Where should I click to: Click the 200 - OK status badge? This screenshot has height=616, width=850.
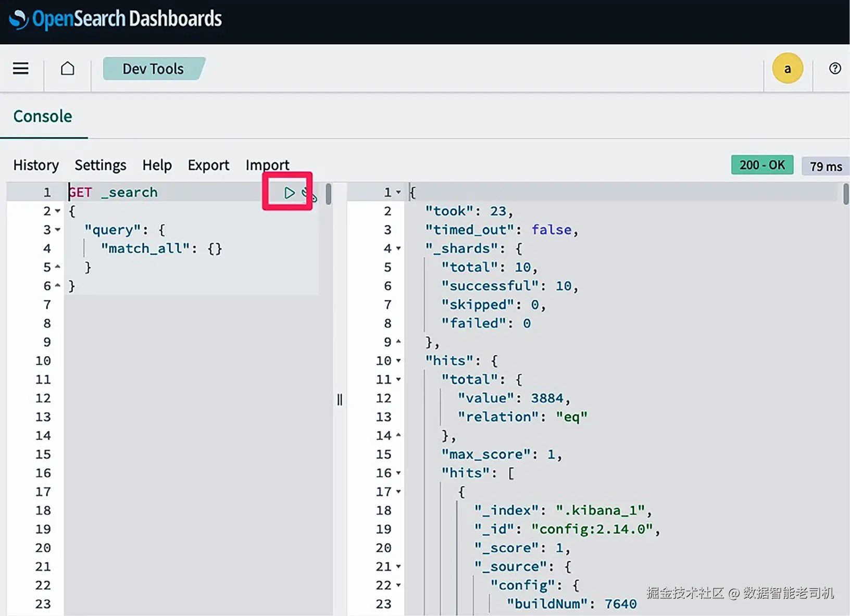point(762,165)
